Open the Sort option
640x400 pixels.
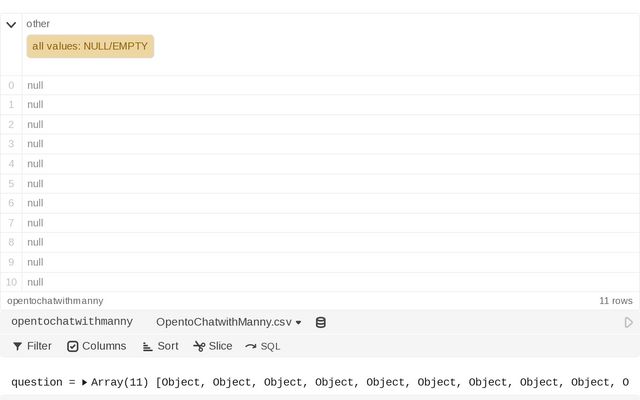pos(160,346)
